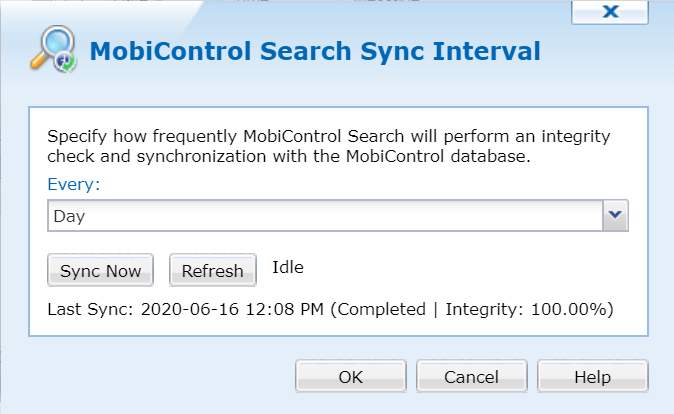The width and height of the screenshot is (674, 414).
Task: Hit the Refresh button
Action: click(212, 270)
